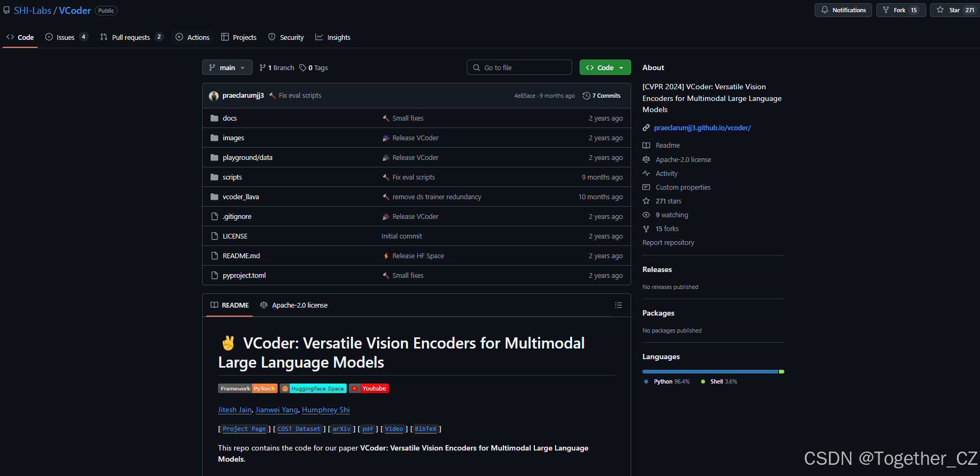Click the Fork icon button
This screenshot has width=980, height=476.
[901, 10]
